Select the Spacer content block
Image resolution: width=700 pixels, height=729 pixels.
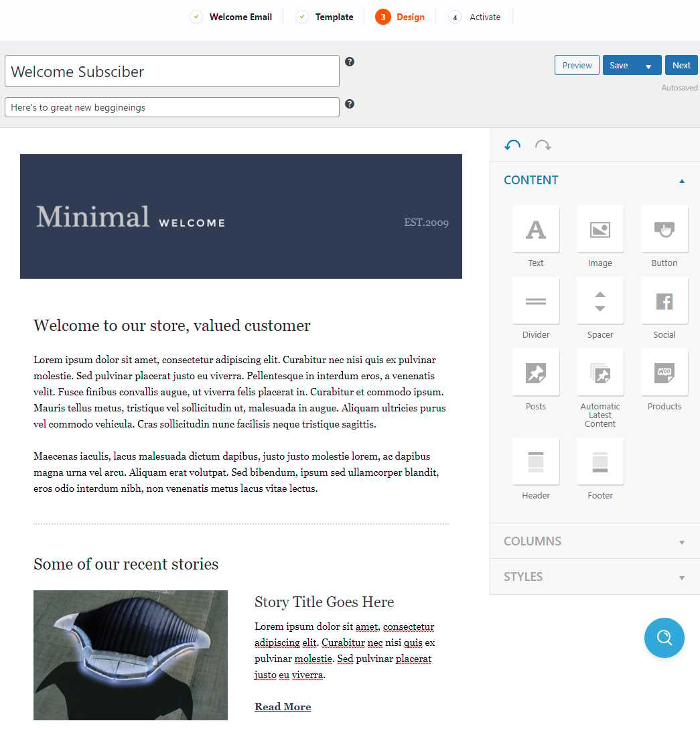coord(600,301)
